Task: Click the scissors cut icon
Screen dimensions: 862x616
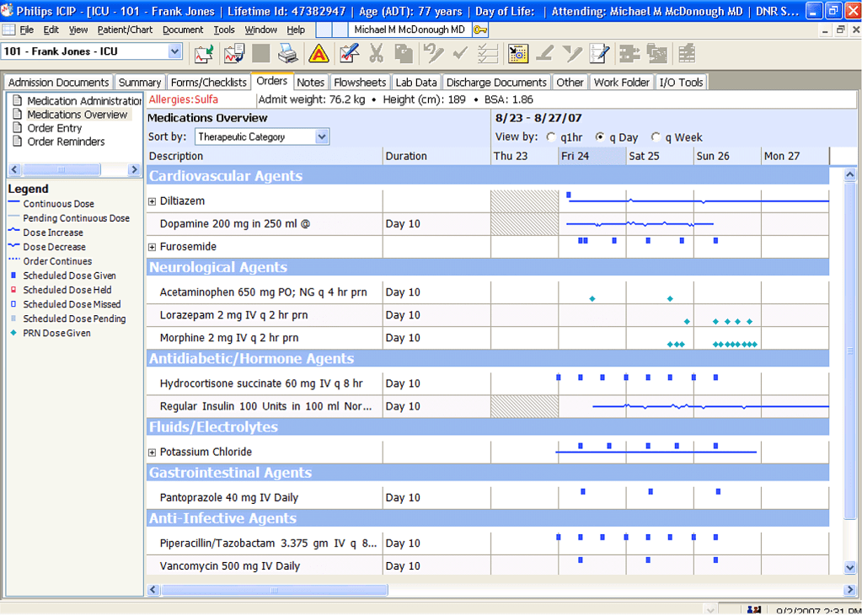Action: click(x=376, y=54)
